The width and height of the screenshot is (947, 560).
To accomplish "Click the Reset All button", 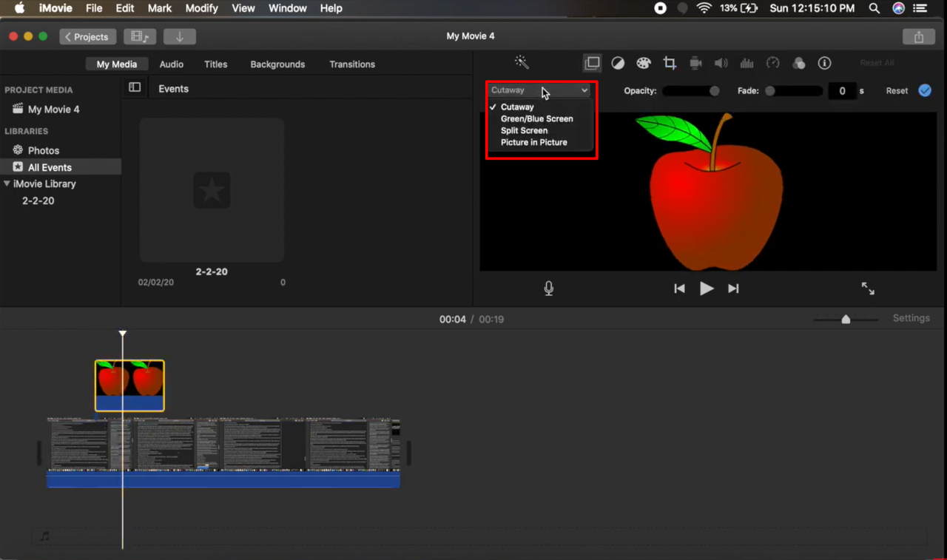I will coord(877,64).
